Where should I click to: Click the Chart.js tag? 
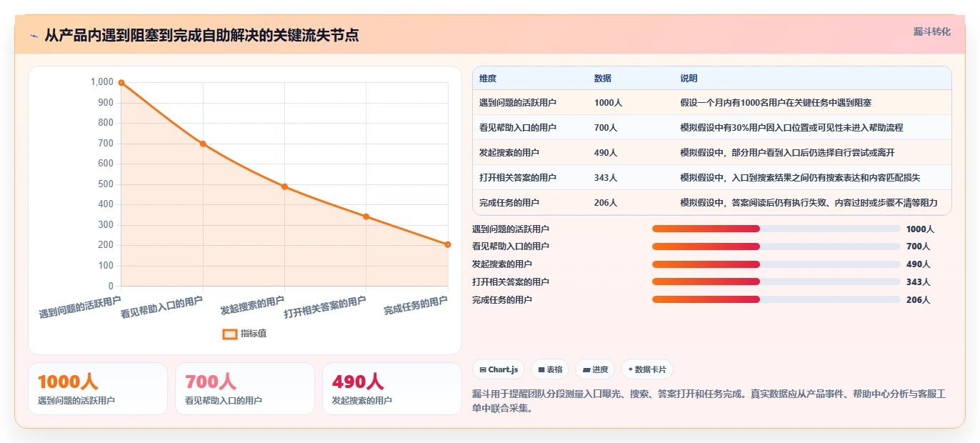pyautogui.click(x=499, y=369)
